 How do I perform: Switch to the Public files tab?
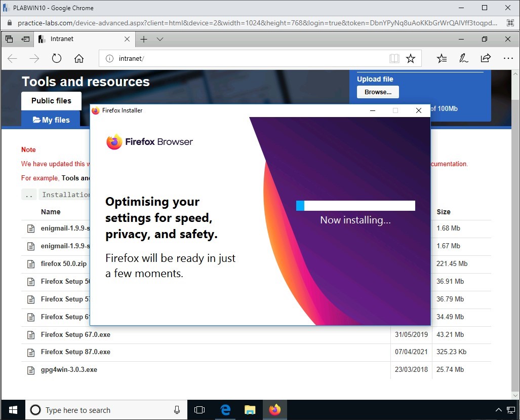pos(51,100)
